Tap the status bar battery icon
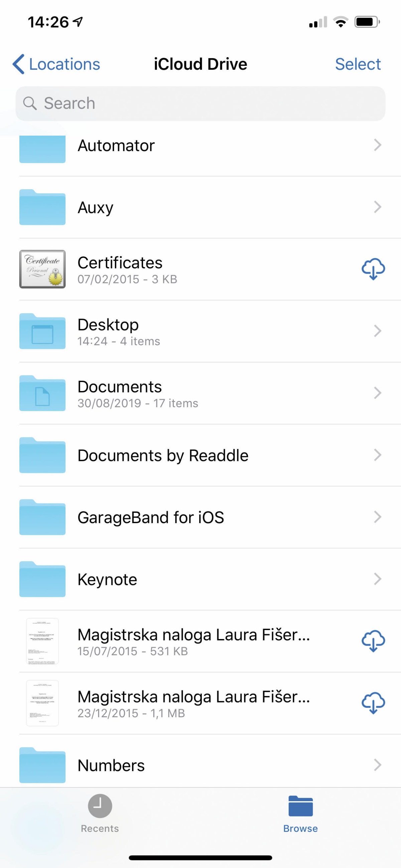 (367, 22)
